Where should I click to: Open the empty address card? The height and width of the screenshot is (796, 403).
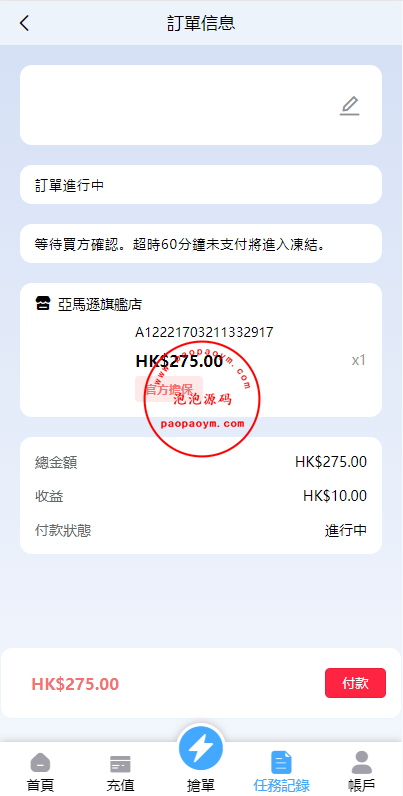click(x=201, y=105)
